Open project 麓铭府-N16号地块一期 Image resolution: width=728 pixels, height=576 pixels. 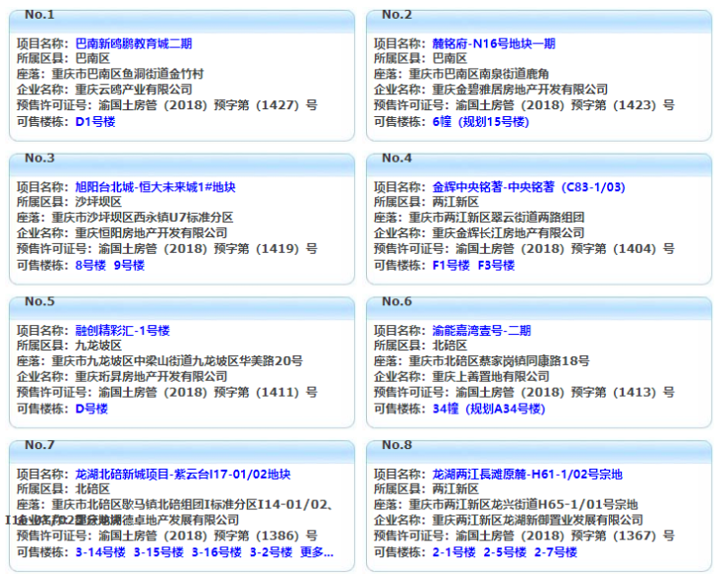pyautogui.click(x=494, y=43)
